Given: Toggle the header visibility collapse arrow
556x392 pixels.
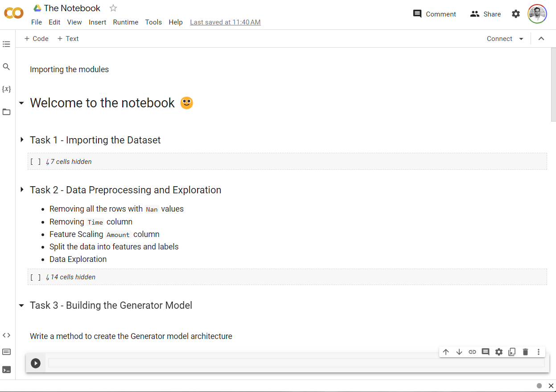Looking at the screenshot, I should click(x=541, y=39).
